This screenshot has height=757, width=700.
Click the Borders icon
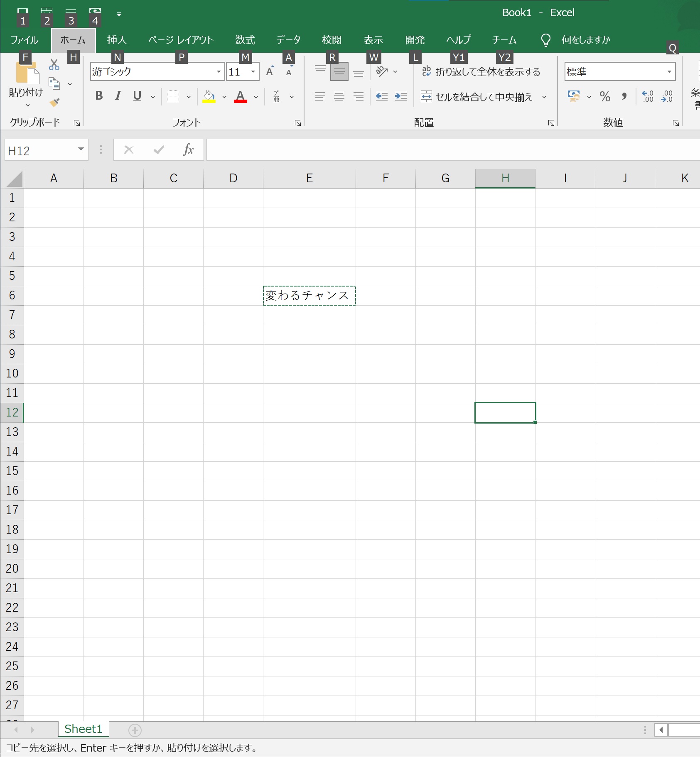(x=173, y=96)
